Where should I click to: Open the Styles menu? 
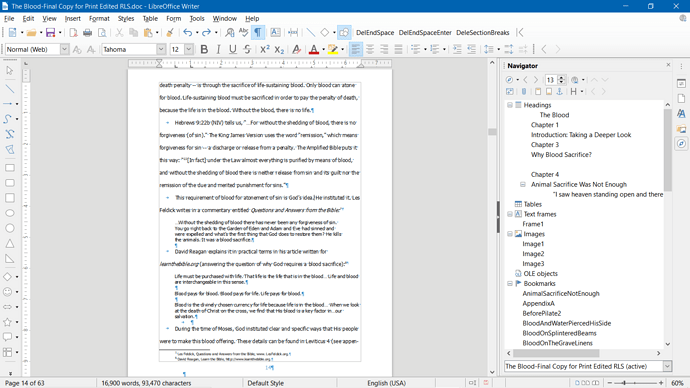coord(126,18)
